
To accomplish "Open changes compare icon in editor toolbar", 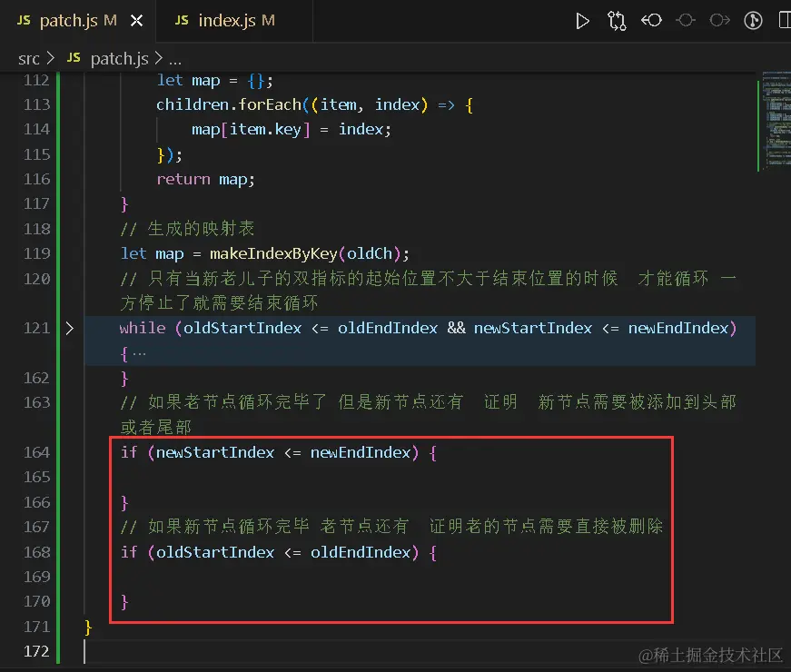I will pyautogui.click(x=617, y=21).
